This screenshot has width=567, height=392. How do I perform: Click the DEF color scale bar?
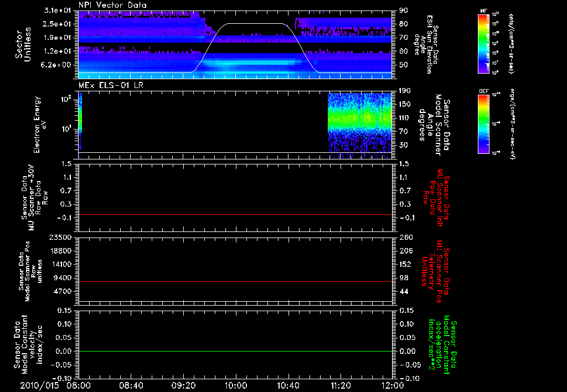482,123
